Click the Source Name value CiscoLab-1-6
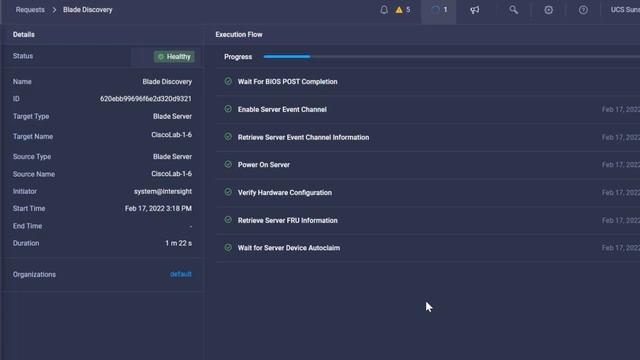 pyautogui.click(x=171, y=174)
